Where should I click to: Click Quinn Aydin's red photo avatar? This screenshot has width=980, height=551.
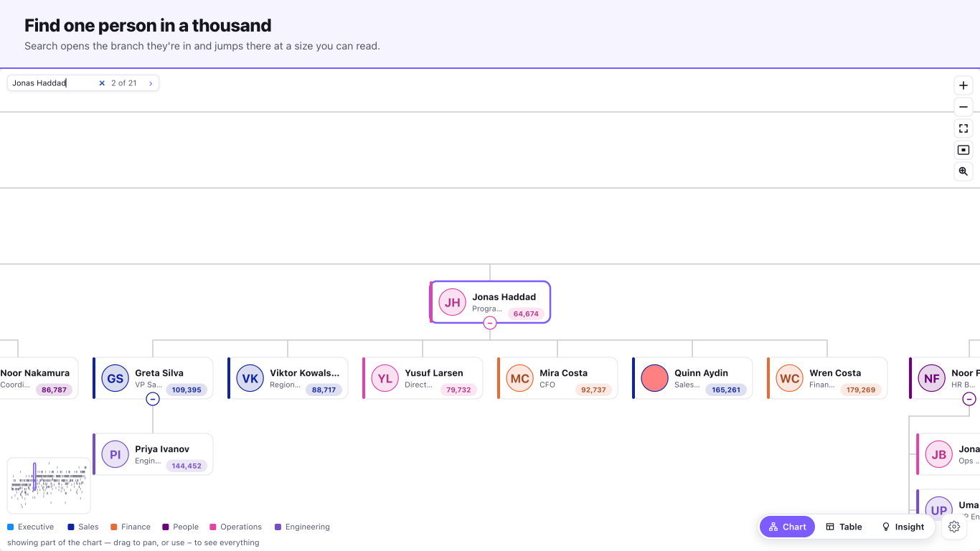pyautogui.click(x=654, y=378)
